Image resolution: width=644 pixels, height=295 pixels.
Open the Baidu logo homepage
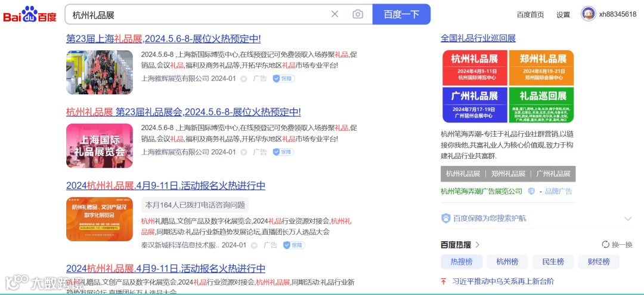click(x=30, y=15)
